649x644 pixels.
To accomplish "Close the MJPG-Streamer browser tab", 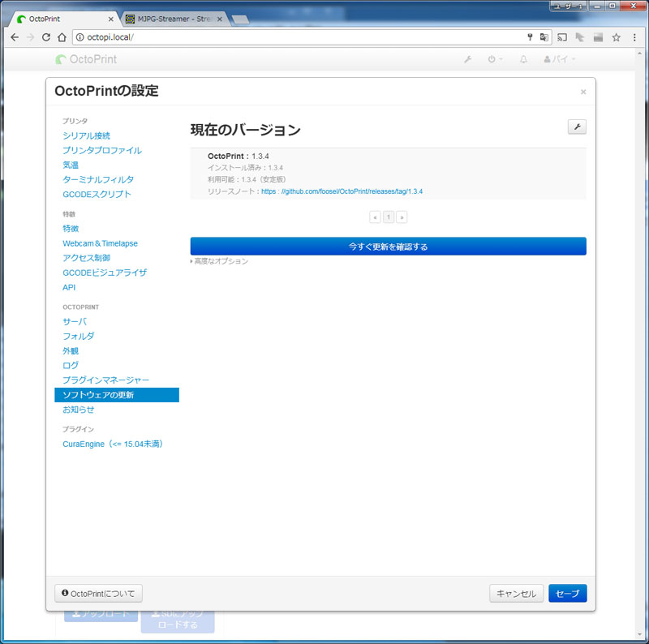I will click(x=220, y=19).
